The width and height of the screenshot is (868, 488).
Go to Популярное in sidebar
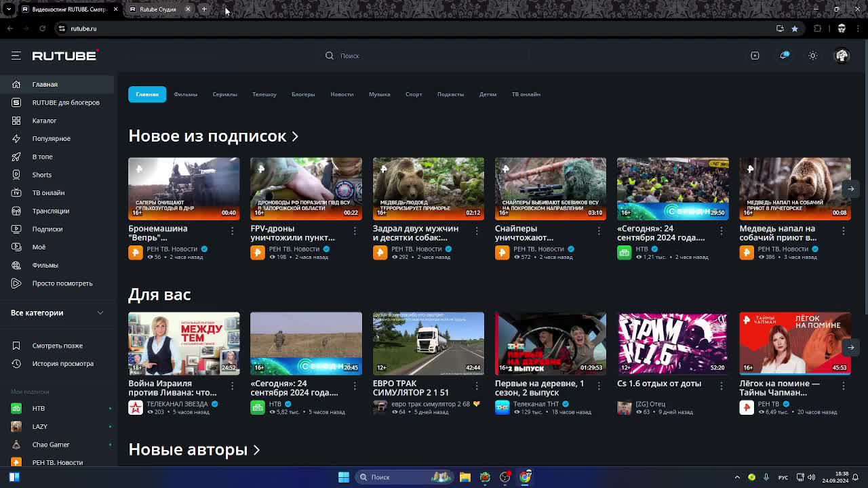tap(57, 138)
